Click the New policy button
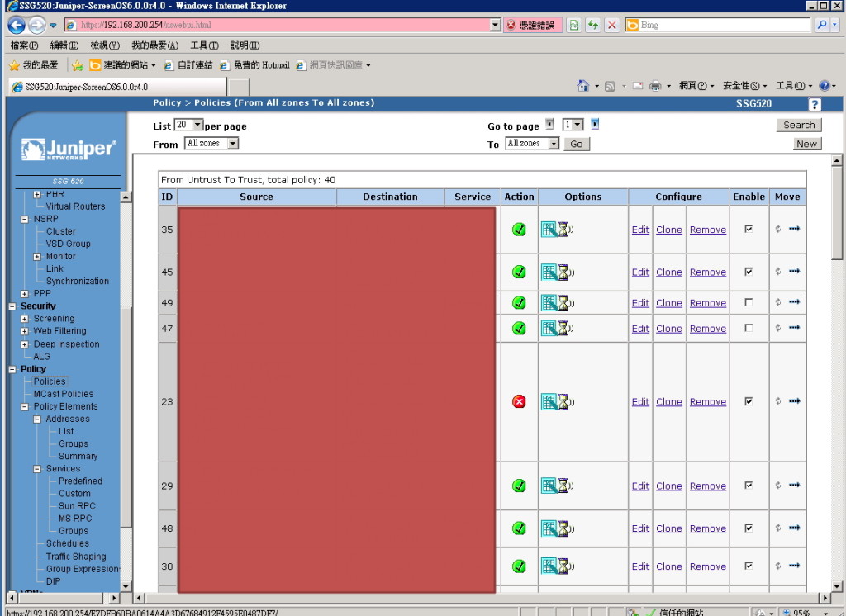Viewport: 846px width, 616px height. point(806,144)
